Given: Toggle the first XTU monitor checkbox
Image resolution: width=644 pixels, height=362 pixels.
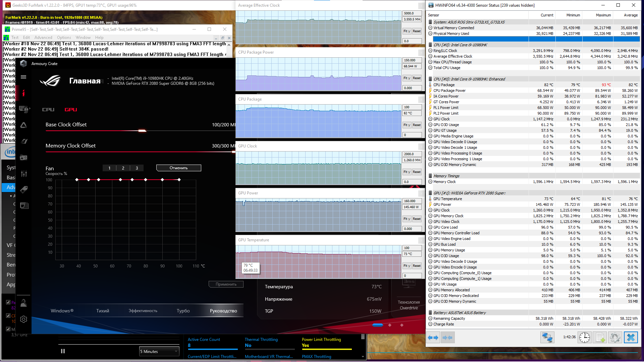Looking at the screenshot, I should tap(8, 302).
